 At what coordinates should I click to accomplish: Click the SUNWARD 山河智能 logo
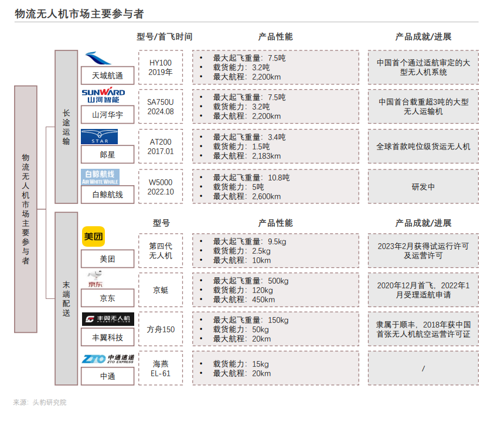[x=103, y=95]
